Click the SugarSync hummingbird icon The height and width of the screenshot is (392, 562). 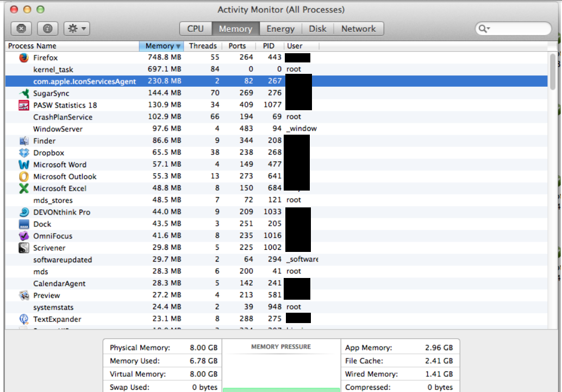[24, 93]
